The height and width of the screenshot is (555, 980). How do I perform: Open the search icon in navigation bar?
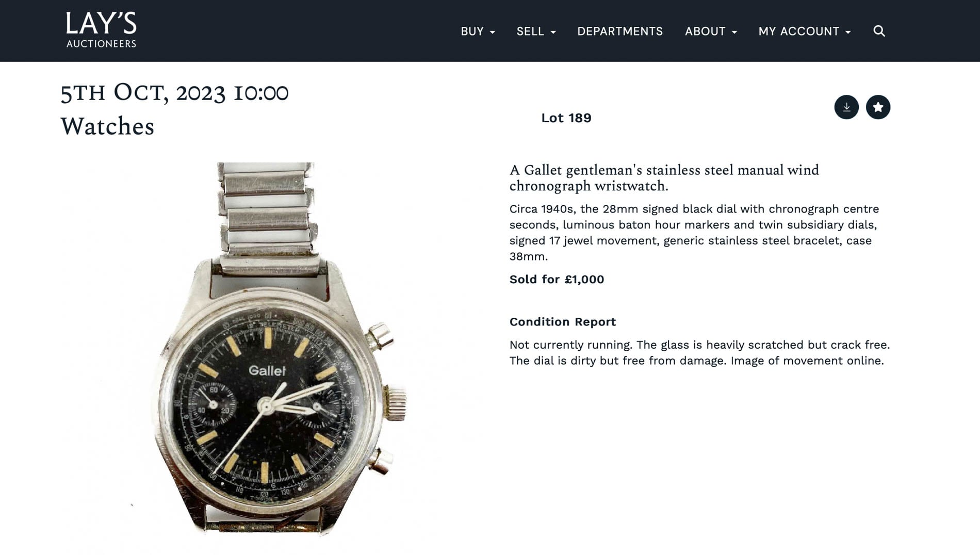pos(879,31)
